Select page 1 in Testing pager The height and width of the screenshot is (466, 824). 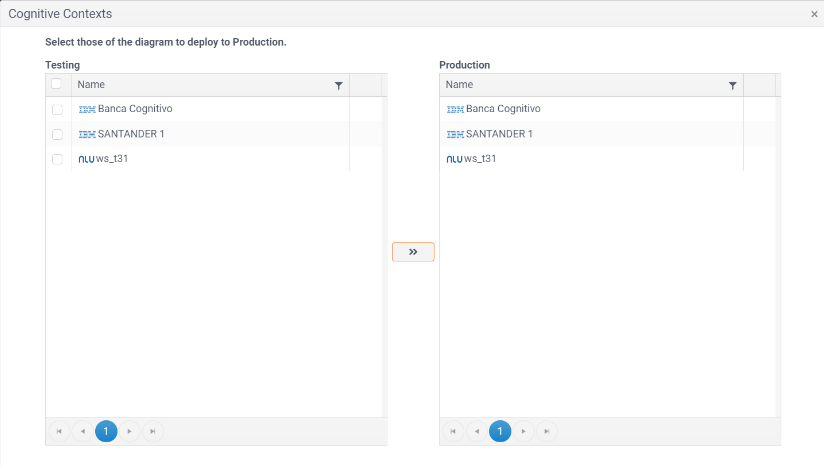pos(106,431)
